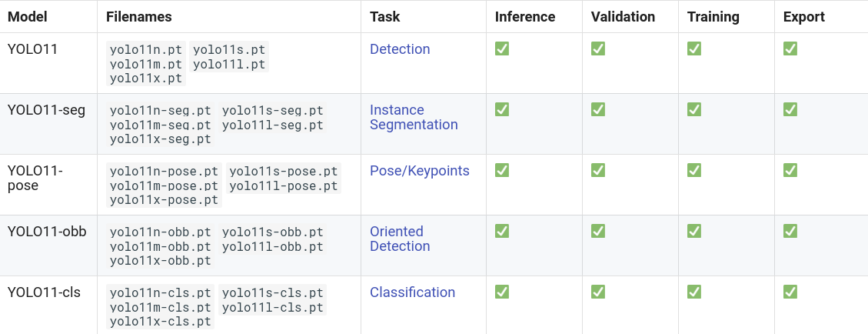The width and height of the screenshot is (868, 334).
Task: Open the Oriented Detection link
Action: tap(400, 239)
